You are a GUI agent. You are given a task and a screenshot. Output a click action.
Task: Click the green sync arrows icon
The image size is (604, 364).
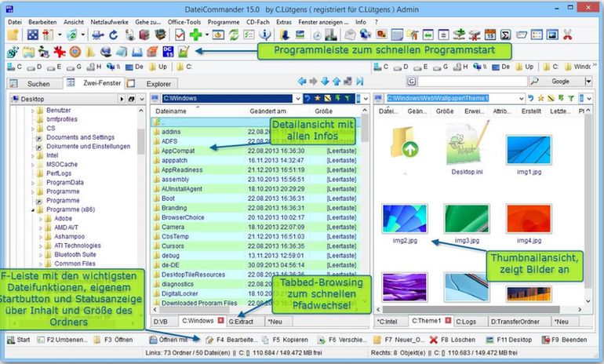click(x=234, y=35)
